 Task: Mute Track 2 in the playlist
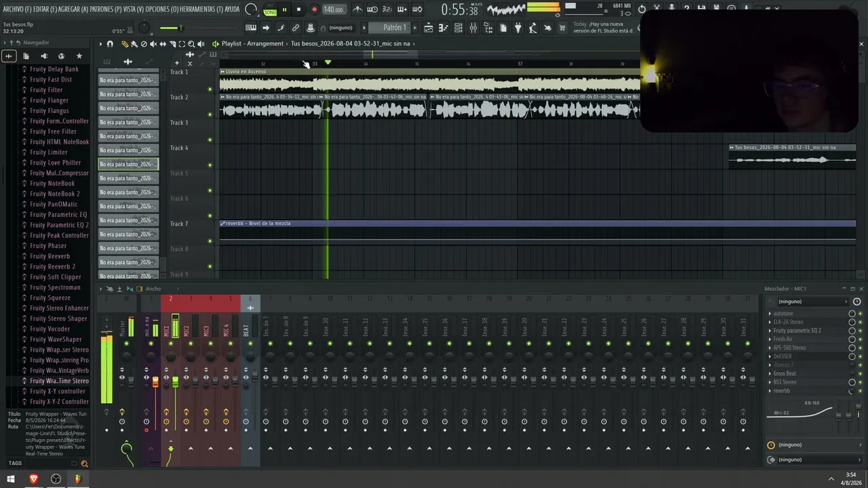(x=210, y=115)
